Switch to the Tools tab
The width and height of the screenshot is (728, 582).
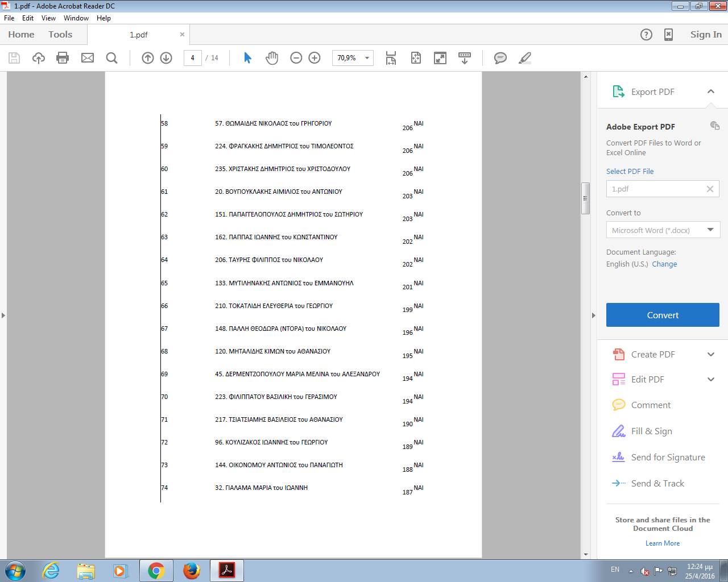60,35
